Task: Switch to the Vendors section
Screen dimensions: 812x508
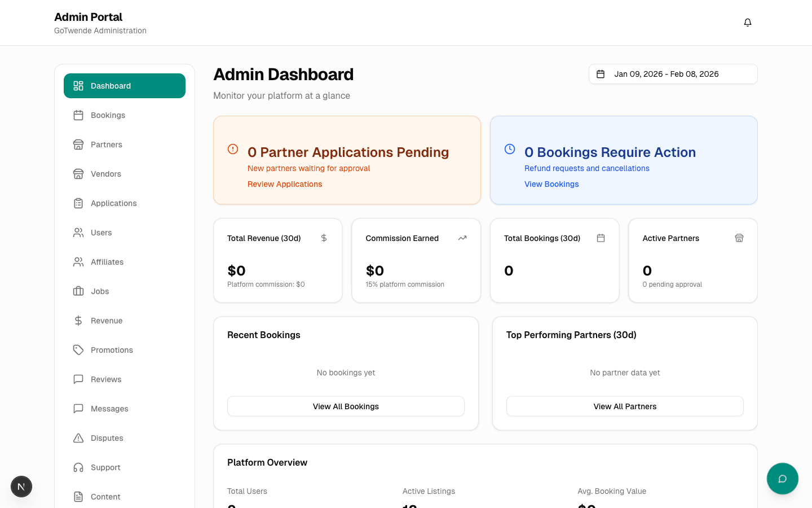Action: [x=105, y=174]
